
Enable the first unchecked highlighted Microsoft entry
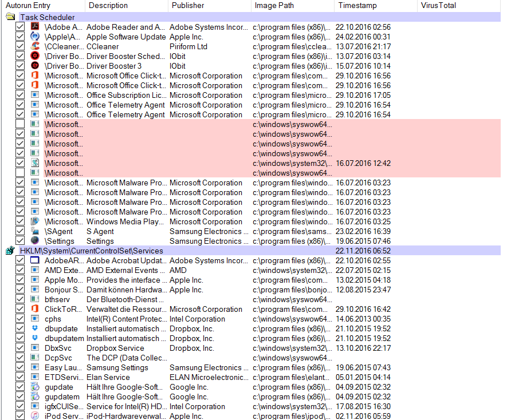[x=20, y=124]
